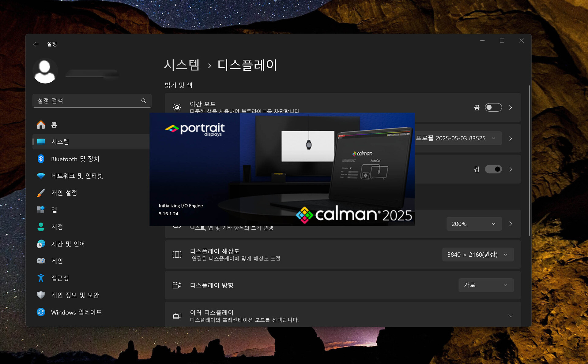The height and width of the screenshot is (364, 588).
Task: Open 네트워크 및 인터넷 section
Action: (x=77, y=176)
